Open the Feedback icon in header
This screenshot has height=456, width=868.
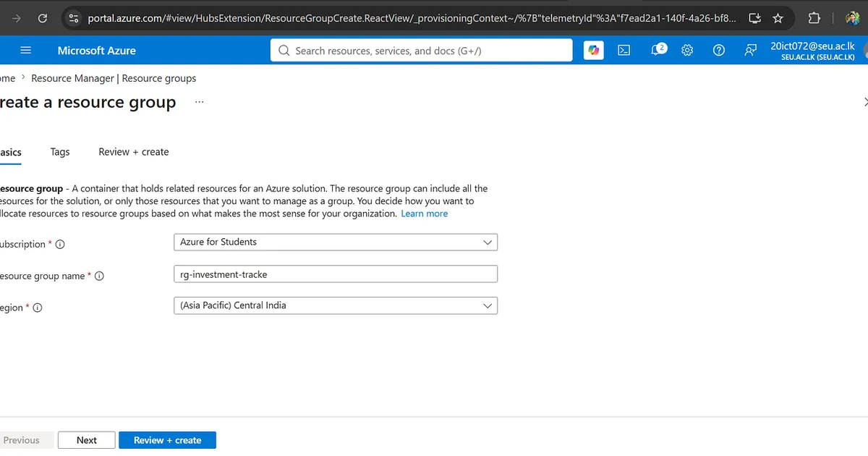(751, 51)
